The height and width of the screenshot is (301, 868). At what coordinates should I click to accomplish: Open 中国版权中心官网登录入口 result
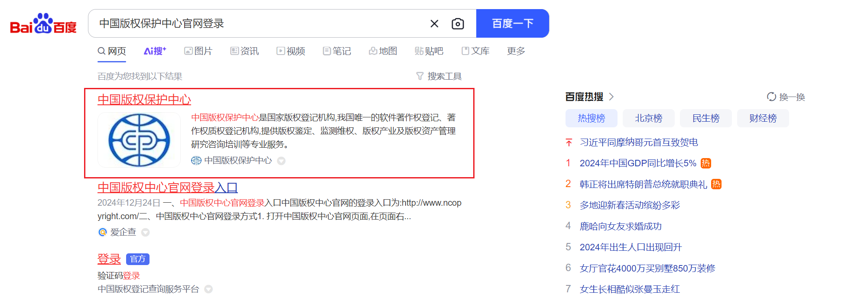click(x=168, y=188)
